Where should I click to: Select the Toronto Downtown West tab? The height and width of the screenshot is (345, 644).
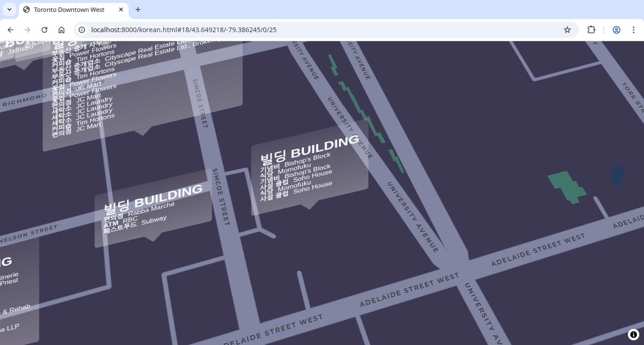point(74,10)
